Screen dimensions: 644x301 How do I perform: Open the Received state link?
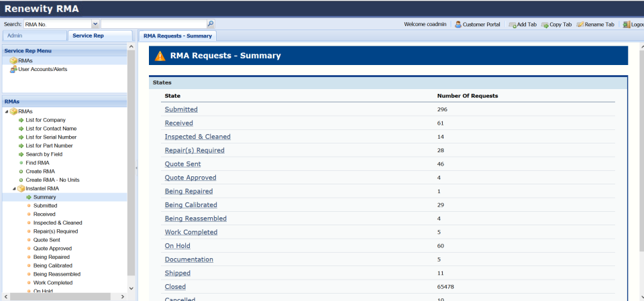(178, 123)
